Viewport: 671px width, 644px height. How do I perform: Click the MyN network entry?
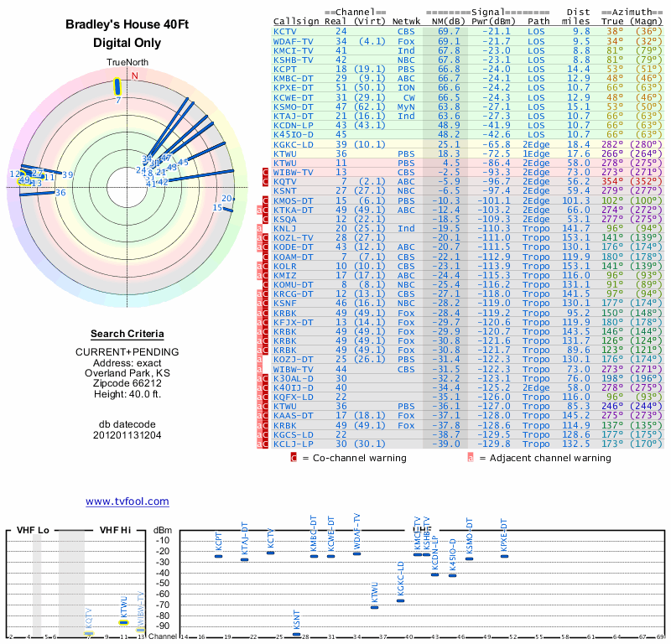tap(406, 107)
